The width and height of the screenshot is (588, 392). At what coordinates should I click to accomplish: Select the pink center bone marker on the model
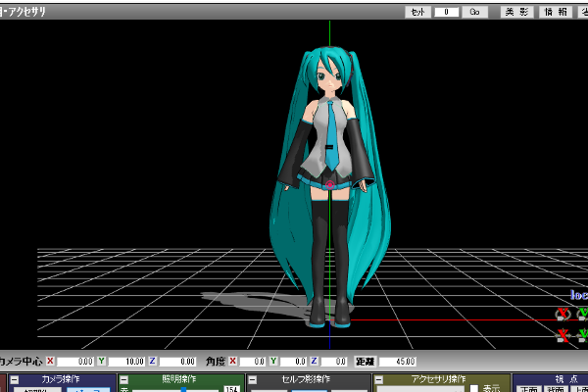330,185
